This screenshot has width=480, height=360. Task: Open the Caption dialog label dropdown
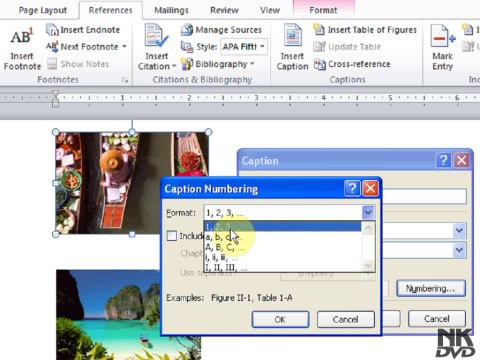459,231
